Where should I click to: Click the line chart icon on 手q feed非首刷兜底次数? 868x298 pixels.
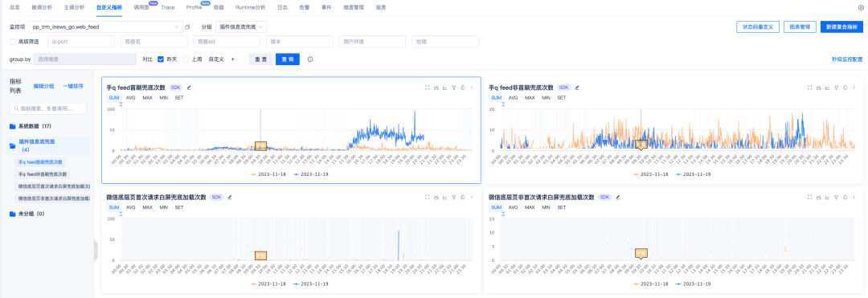pos(828,88)
